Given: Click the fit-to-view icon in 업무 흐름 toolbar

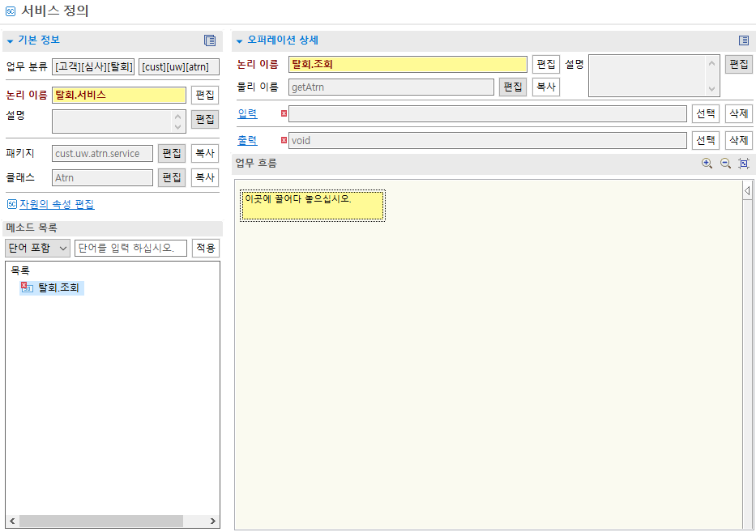Looking at the screenshot, I should (x=743, y=163).
